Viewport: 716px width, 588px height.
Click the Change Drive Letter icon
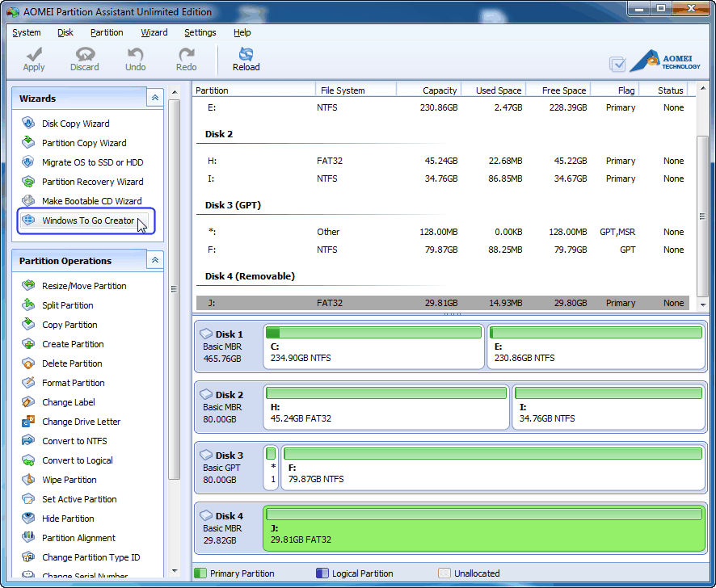click(28, 422)
